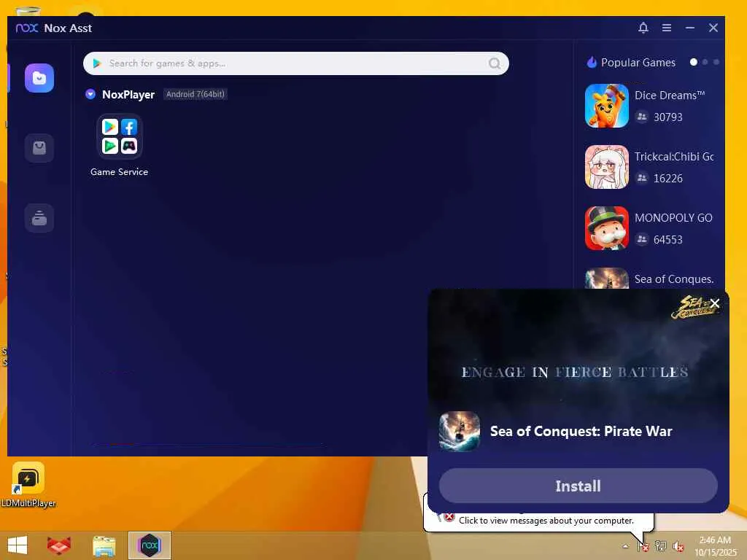Viewport: 747px width, 560px height.
Task: Open the Game Service folder icon
Action: (x=119, y=136)
